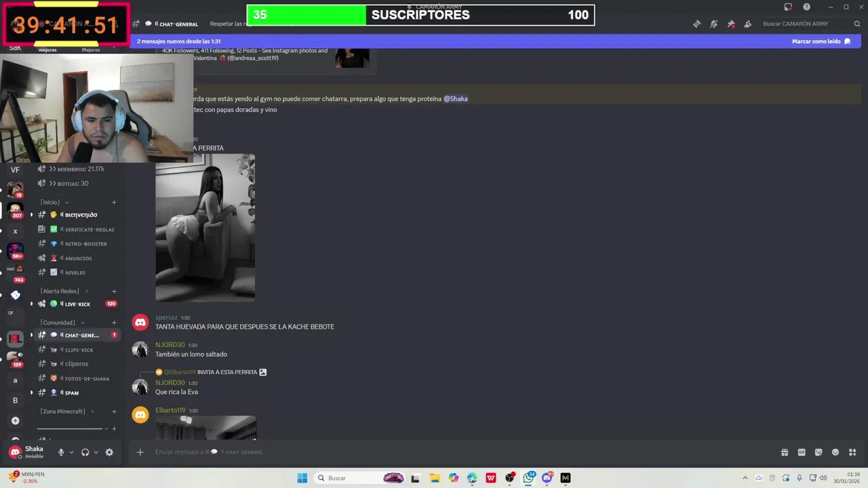Open the apps launcher in message bar
Screen dimensions: 868x488
pyautogui.click(x=852, y=452)
